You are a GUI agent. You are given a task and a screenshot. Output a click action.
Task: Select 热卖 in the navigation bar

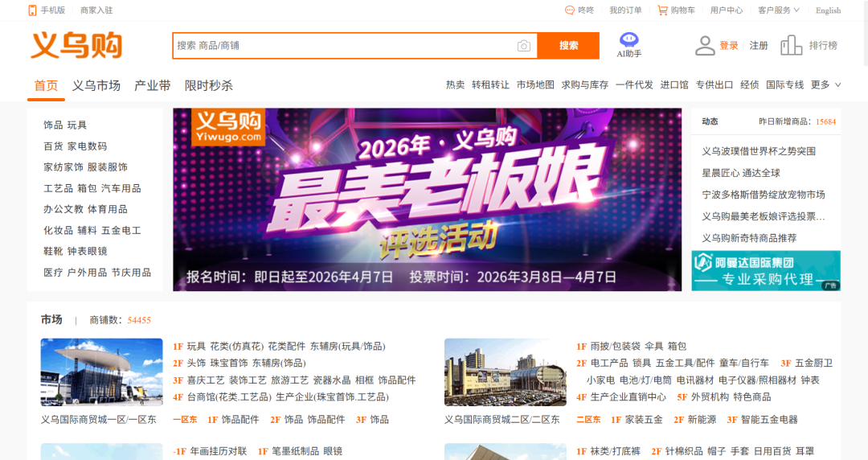pyautogui.click(x=455, y=84)
